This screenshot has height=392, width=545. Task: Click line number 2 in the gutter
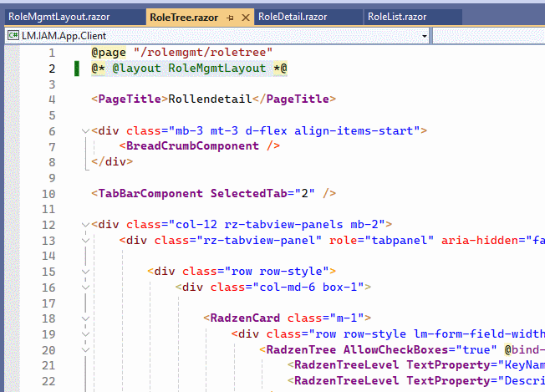click(52, 69)
